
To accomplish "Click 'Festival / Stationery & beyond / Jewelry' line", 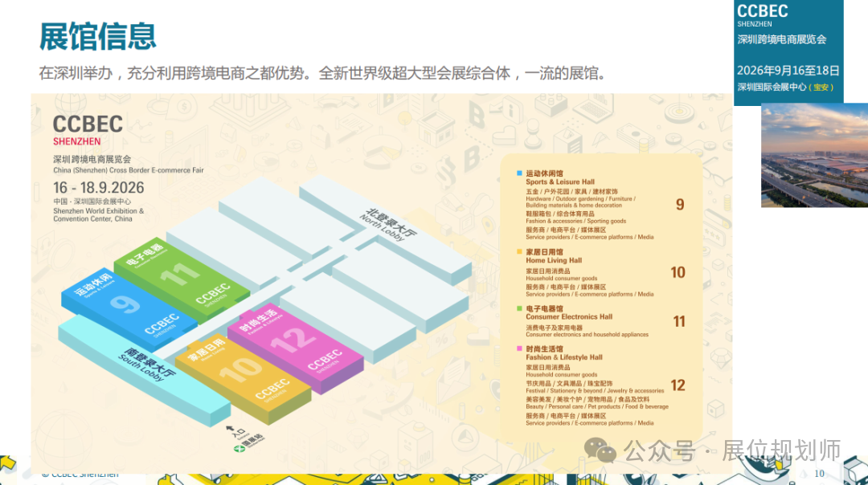I will tap(595, 390).
